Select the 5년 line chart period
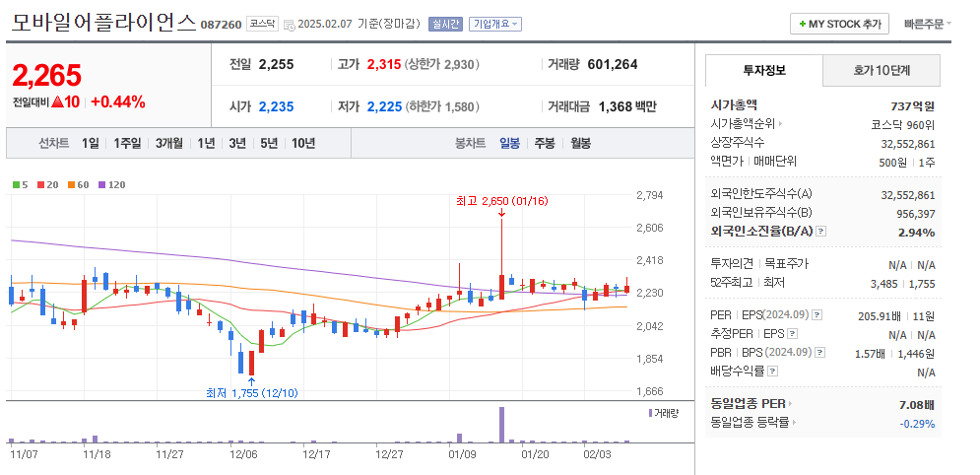This screenshot has width=980, height=475. [269, 143]
